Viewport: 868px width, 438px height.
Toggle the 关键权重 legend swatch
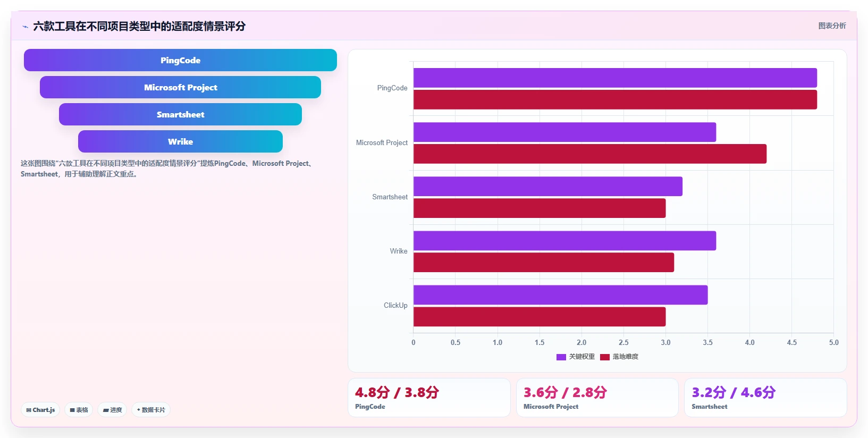561,357
